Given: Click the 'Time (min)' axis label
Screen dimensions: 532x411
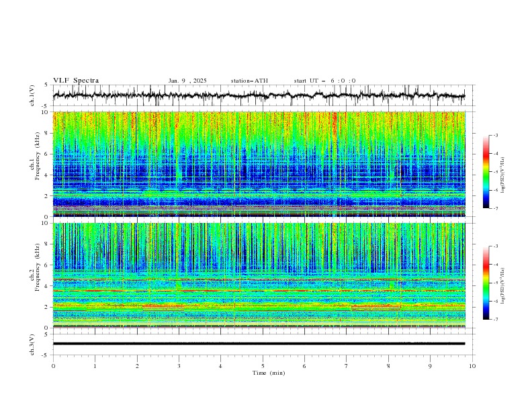Looking at the screenshot, I should pos(269,373).
